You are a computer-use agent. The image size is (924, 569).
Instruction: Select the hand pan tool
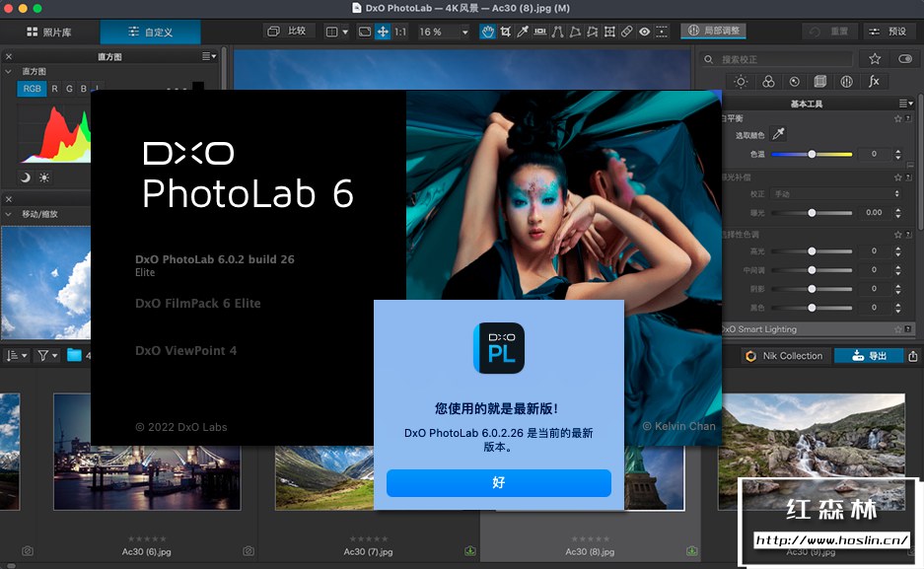coord(487,32)
